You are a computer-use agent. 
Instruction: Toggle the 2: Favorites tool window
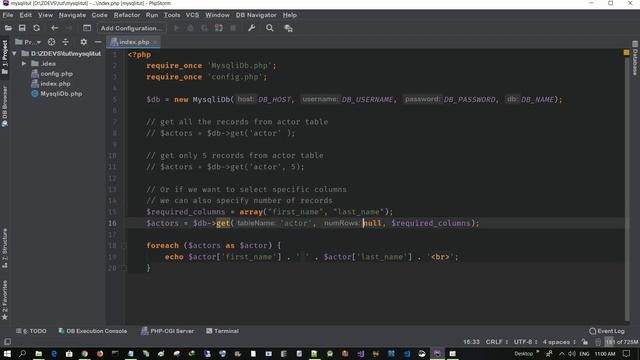pos(5,300)
